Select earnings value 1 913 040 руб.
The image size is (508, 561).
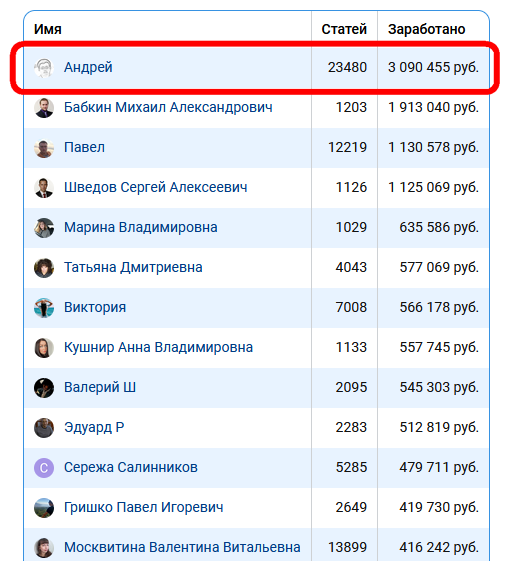[433, 107]
